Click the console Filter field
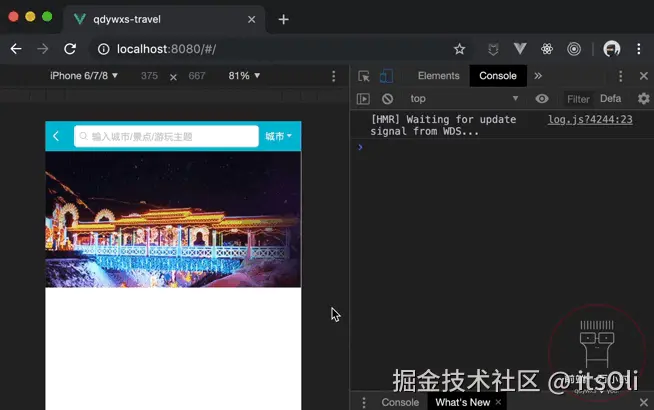The width and height of the screenshot is (654, 410). (x=578, y=99)
